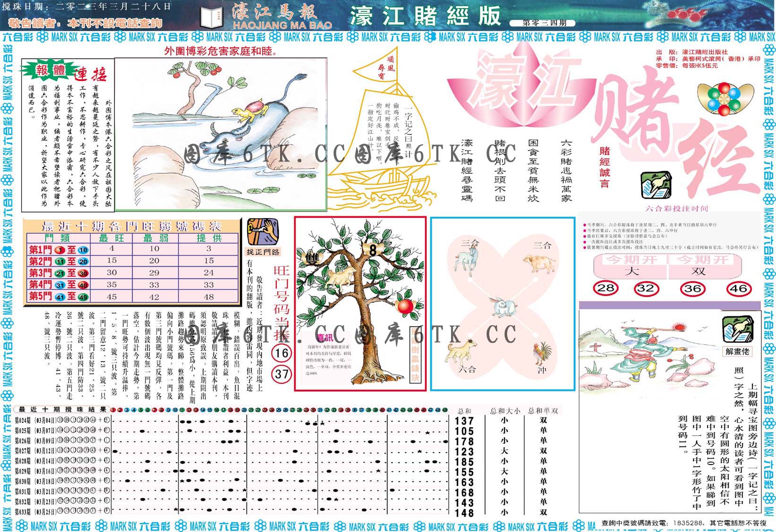This screenshot has height=532, width=776.
Task: Click the 敬告讀者 notice at top left
Action: (x=85, y=23)
